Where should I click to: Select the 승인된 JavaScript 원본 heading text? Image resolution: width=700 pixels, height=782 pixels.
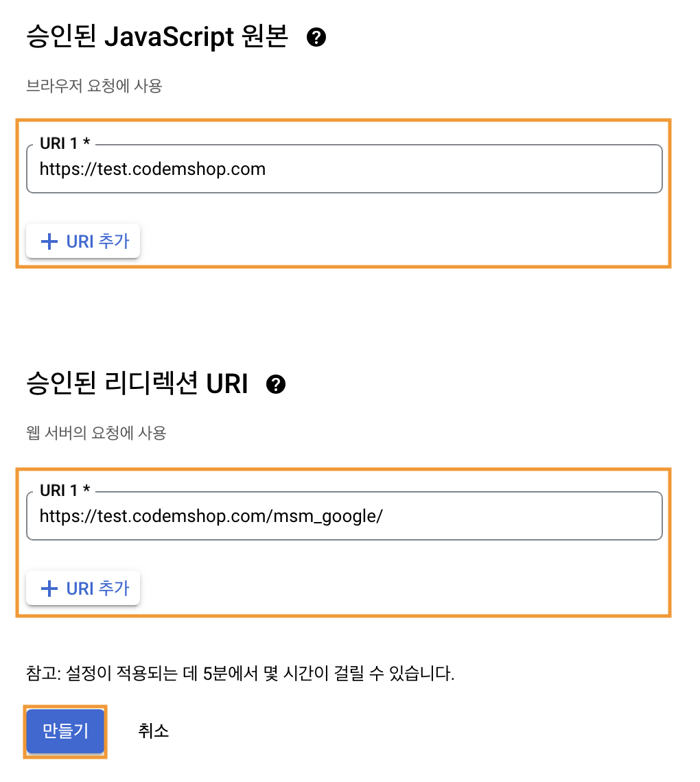point(157,37)
